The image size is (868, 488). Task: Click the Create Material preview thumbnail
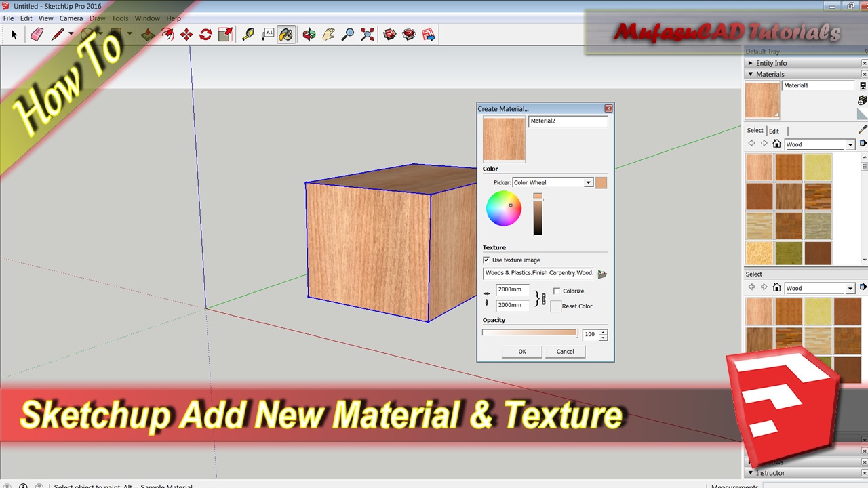click(x=504, y=138)
